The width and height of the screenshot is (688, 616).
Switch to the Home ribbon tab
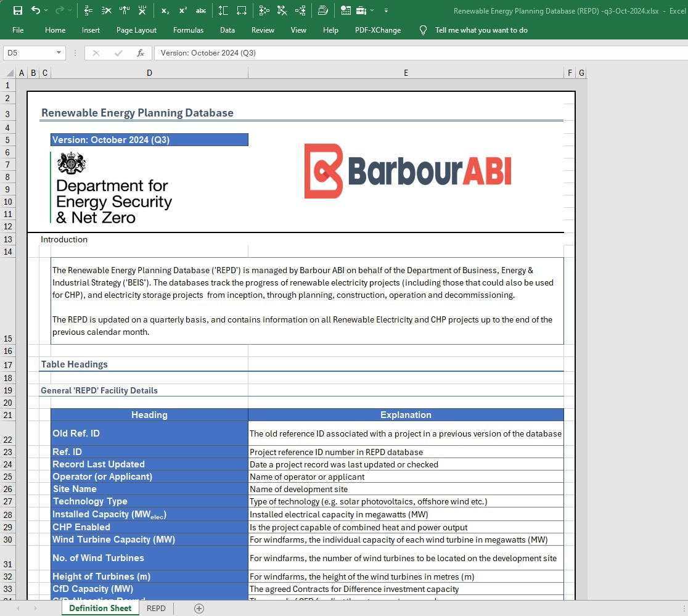point(55,30)
